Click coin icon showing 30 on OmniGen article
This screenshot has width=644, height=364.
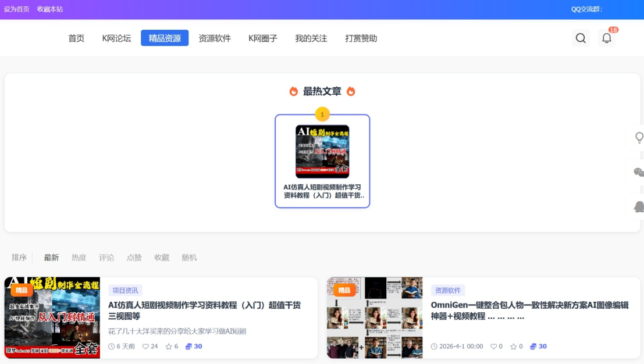coord(533,347)
